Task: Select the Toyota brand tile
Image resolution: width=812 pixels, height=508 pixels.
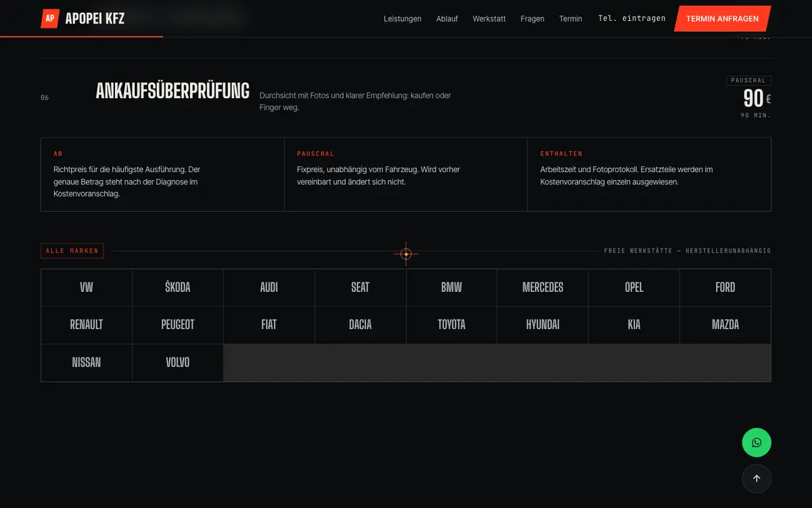Action: point(451,325)
